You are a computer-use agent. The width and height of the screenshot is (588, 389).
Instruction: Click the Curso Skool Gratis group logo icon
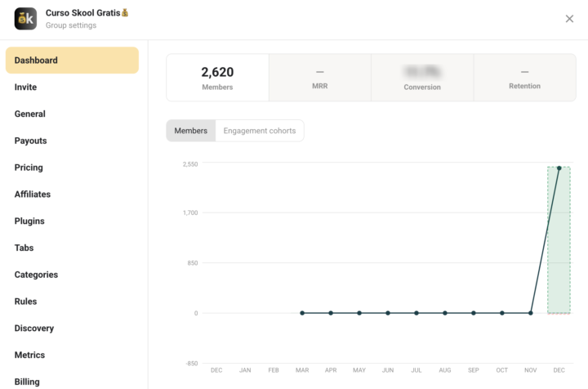coord(25,19)
